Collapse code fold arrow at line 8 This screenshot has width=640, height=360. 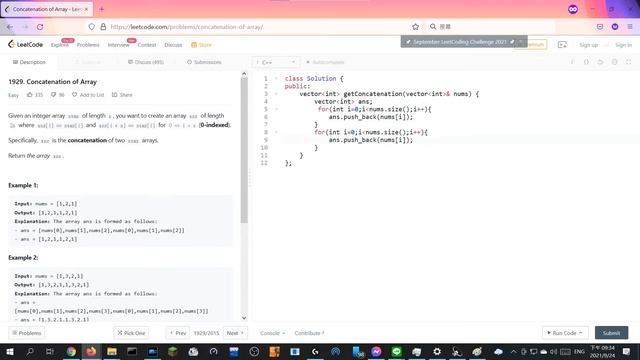(276, 132)
